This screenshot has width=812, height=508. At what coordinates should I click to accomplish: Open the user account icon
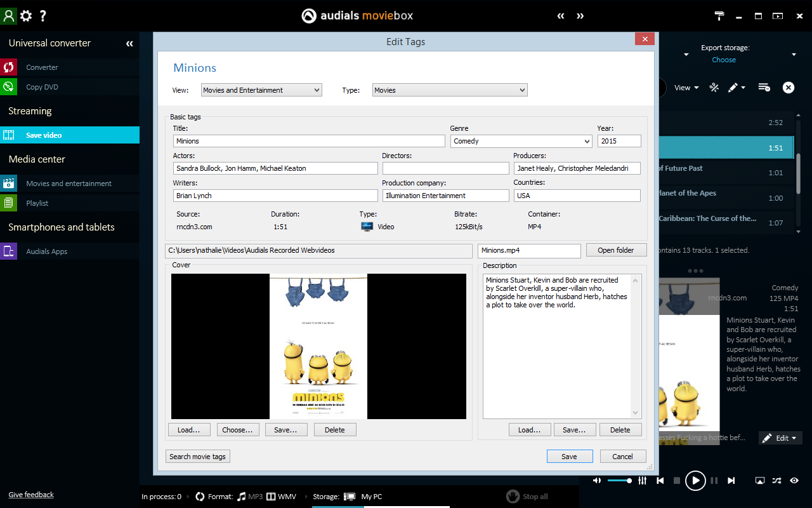[x=8, y=16]
